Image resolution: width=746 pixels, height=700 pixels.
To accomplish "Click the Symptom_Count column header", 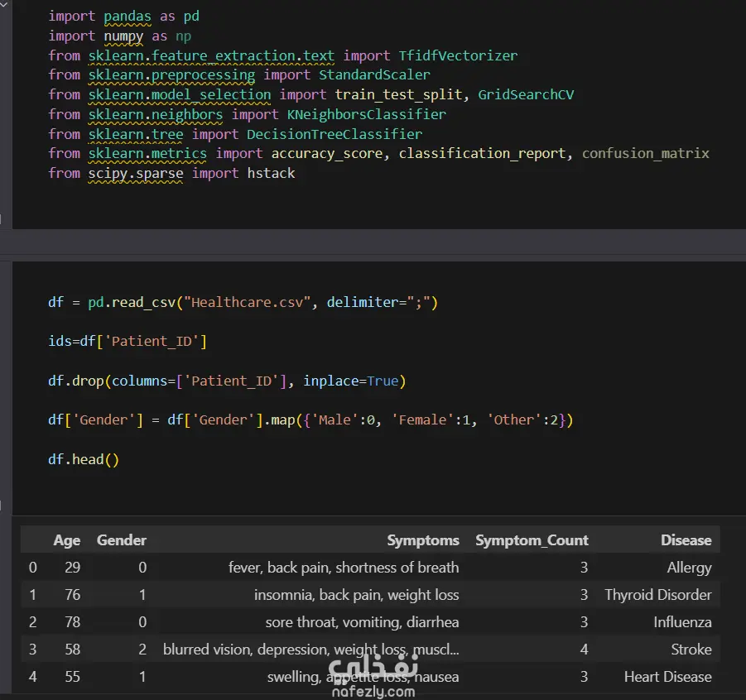I will (532, 540).
